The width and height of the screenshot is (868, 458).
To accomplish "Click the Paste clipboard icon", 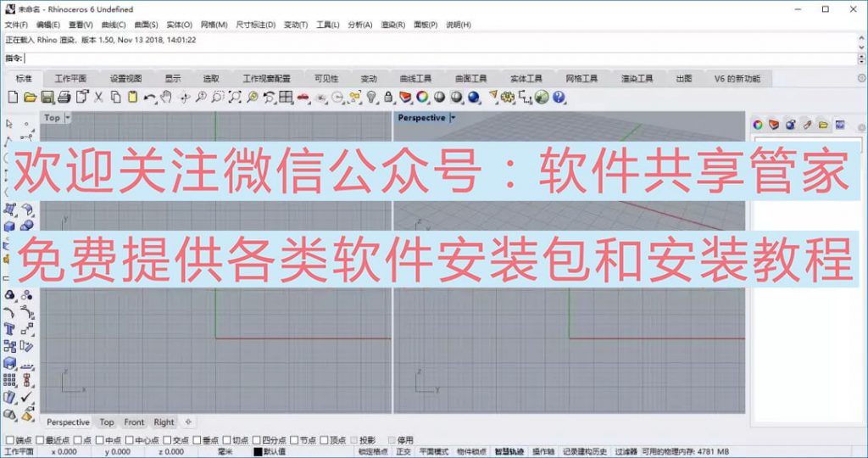I will [x=132, y=97].
